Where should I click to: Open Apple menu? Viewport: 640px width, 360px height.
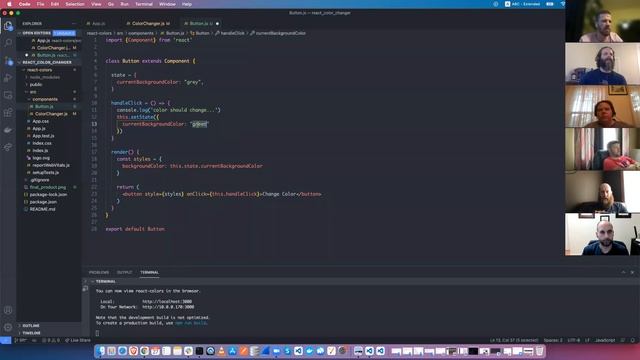click(x=9, y=4)
